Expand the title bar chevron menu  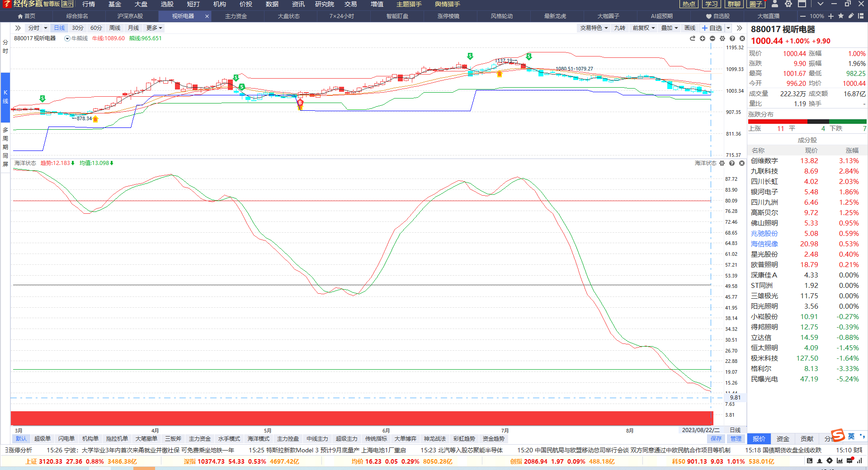(x=821, y=4)
